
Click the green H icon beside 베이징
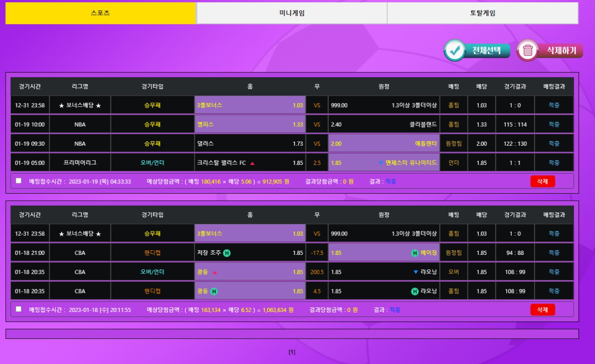[415, 253]
